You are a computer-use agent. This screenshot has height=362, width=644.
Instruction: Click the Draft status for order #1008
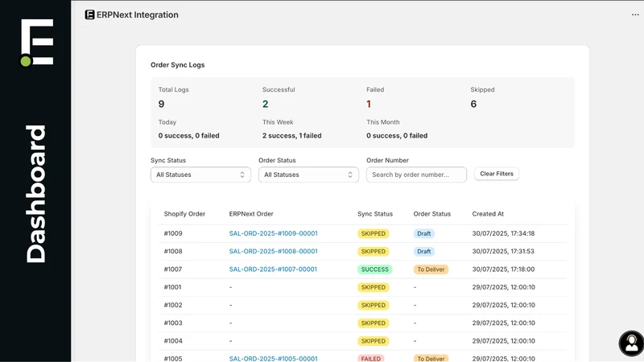424,251
